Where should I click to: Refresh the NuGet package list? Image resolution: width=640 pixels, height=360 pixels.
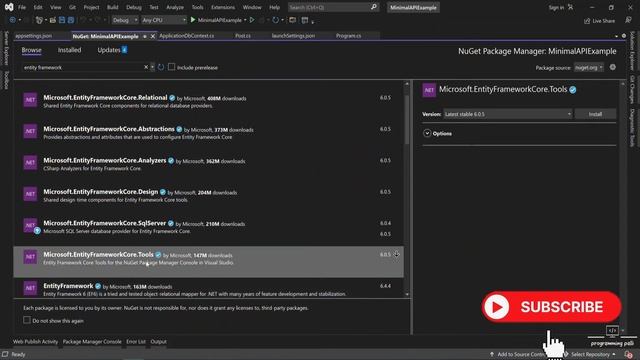pos(161,67)
